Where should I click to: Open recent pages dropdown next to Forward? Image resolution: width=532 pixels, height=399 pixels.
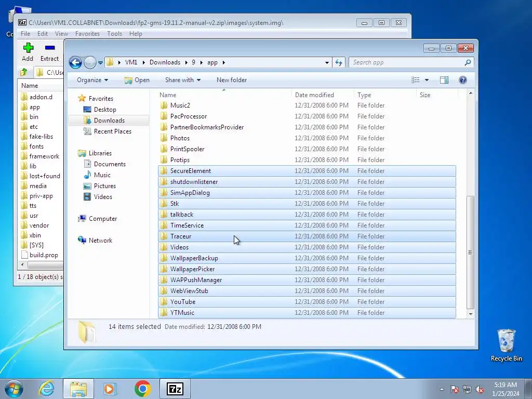click(x=100, y=63)
